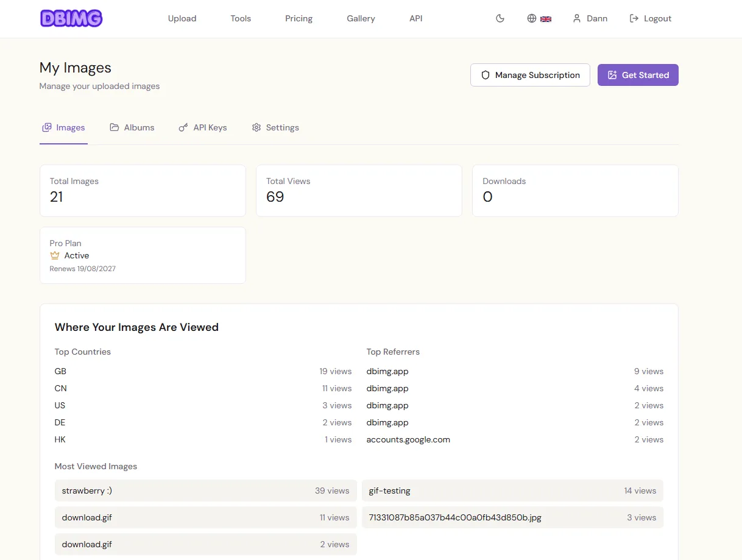Click the user profile icon beside Dann
This screenshot has height=560, width=742.
(577, 18)
